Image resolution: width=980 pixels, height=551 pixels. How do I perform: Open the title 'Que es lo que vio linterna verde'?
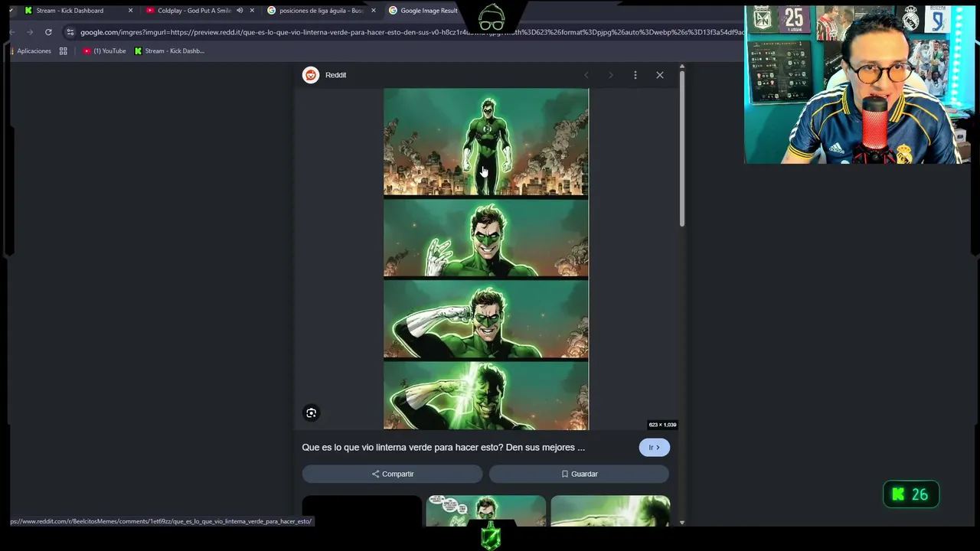(x=443, y=448)
